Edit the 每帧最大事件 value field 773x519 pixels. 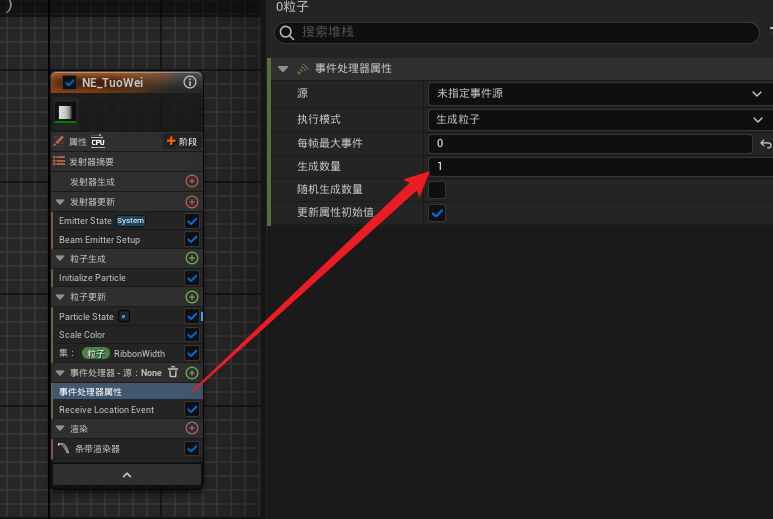click(590, 143)
